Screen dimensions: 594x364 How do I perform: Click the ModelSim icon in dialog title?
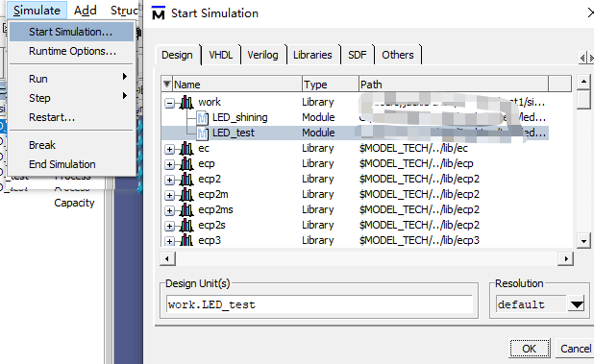click(x=159, y=13)
